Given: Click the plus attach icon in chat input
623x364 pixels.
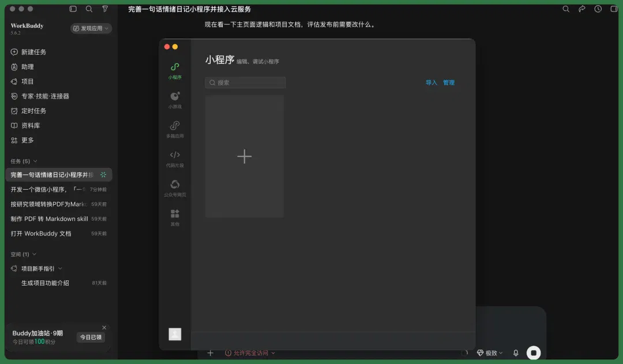Looking at the screenshot, I should [x=210, y=353].
